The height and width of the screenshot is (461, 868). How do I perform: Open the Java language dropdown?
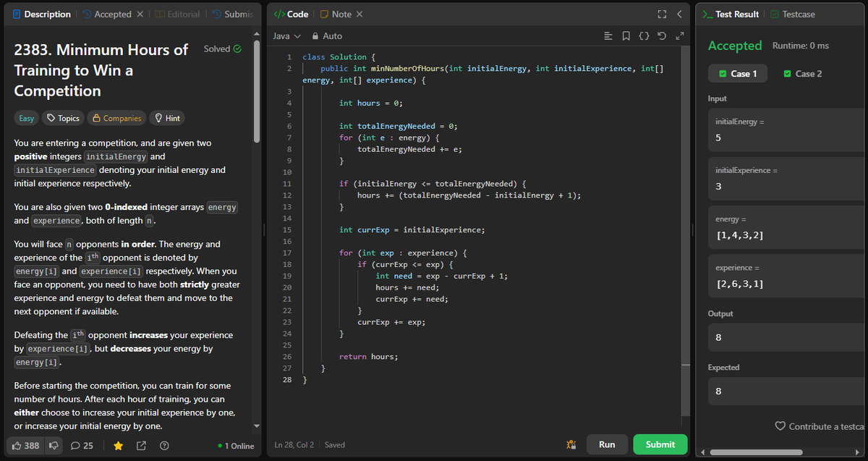pos(286,35)
